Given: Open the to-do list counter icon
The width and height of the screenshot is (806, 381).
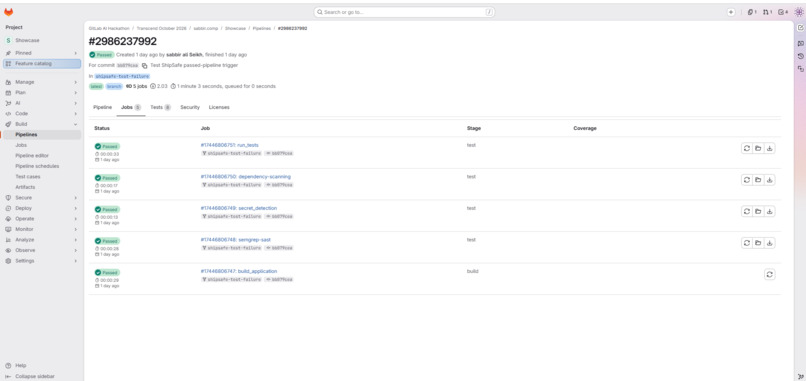Looking at the screenshot, I should [783, 12].
